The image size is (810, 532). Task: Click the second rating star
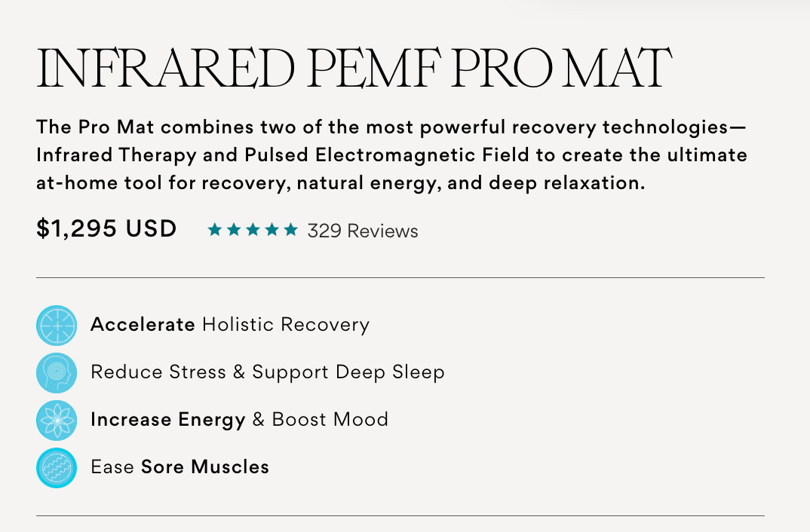[233, 230]
